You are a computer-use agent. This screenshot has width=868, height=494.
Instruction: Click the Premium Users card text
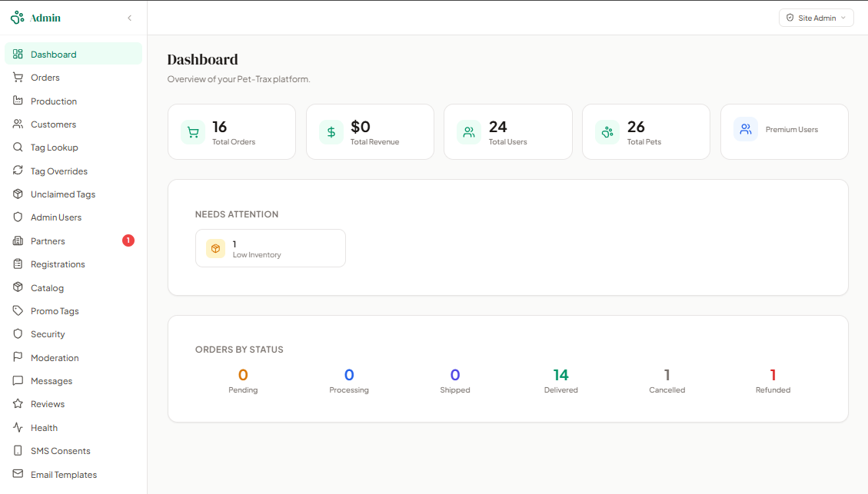pyautogui.click(x=792, y=129)
